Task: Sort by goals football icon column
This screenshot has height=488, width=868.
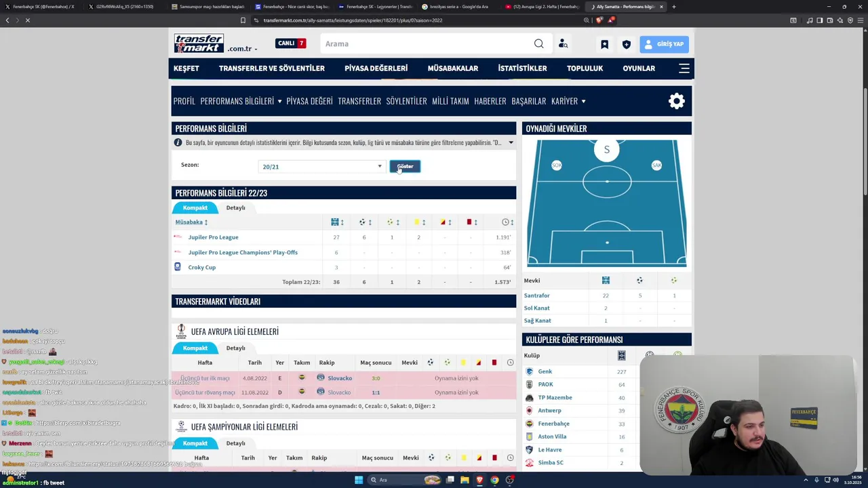Action: 365,222
